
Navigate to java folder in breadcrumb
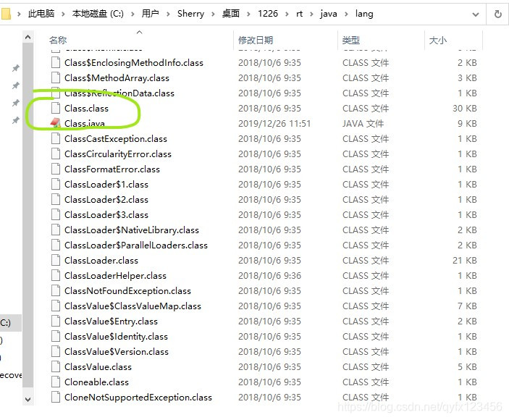[329, 14]
